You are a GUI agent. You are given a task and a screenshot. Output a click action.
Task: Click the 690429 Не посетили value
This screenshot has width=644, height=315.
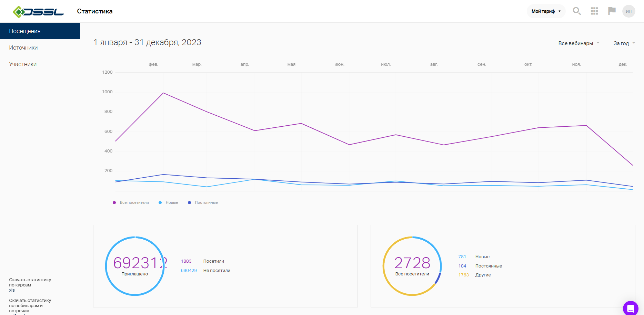coord(189,271)
